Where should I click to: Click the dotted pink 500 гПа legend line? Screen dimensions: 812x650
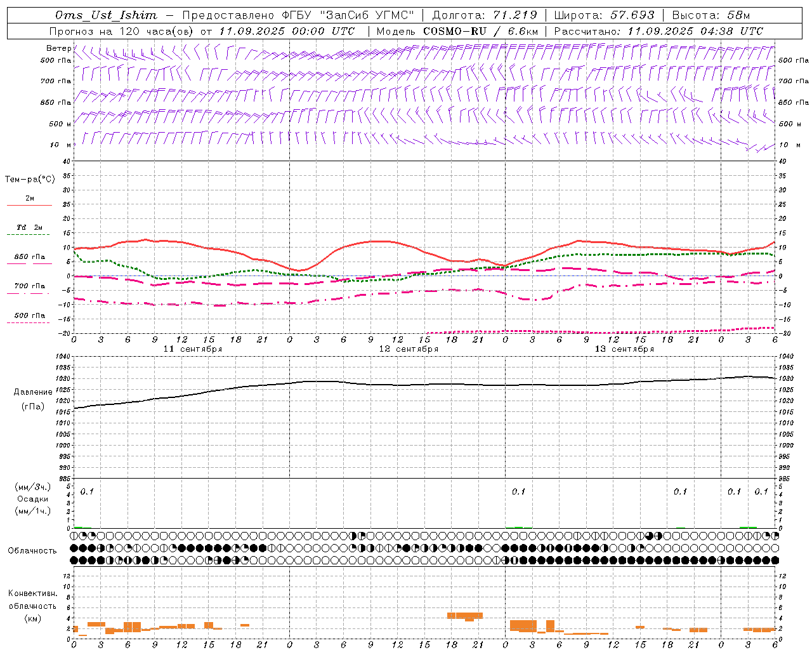tap(28, 323)
